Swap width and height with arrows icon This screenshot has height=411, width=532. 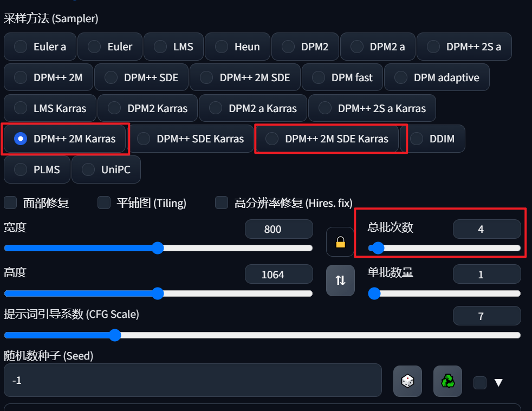click(x=340, y=280)
